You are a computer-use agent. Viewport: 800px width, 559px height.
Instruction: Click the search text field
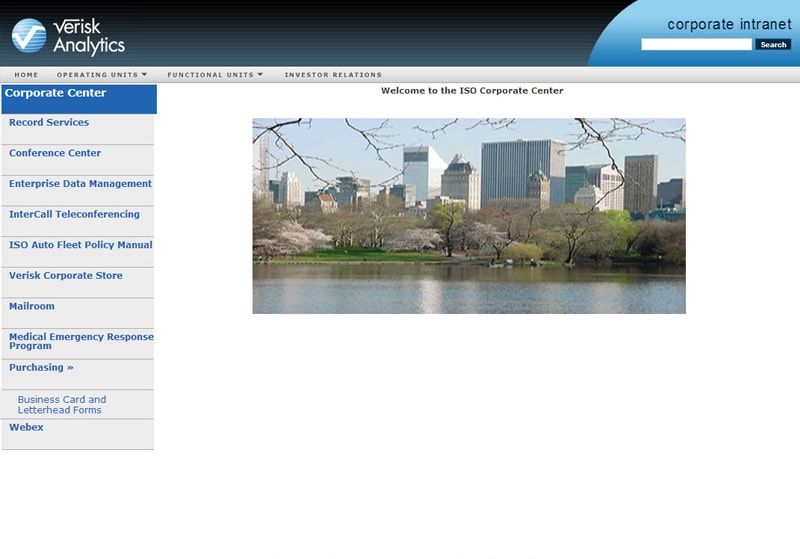click(x=696, y=45)
